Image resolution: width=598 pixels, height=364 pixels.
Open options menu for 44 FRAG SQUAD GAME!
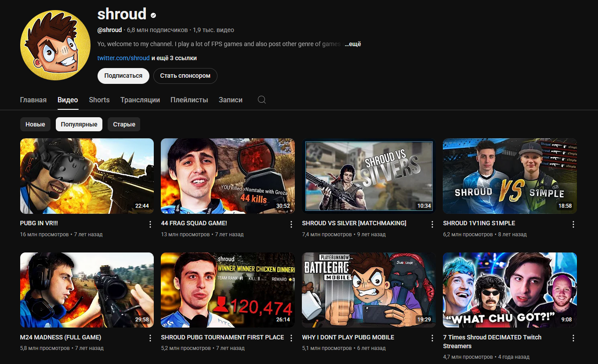291,224
